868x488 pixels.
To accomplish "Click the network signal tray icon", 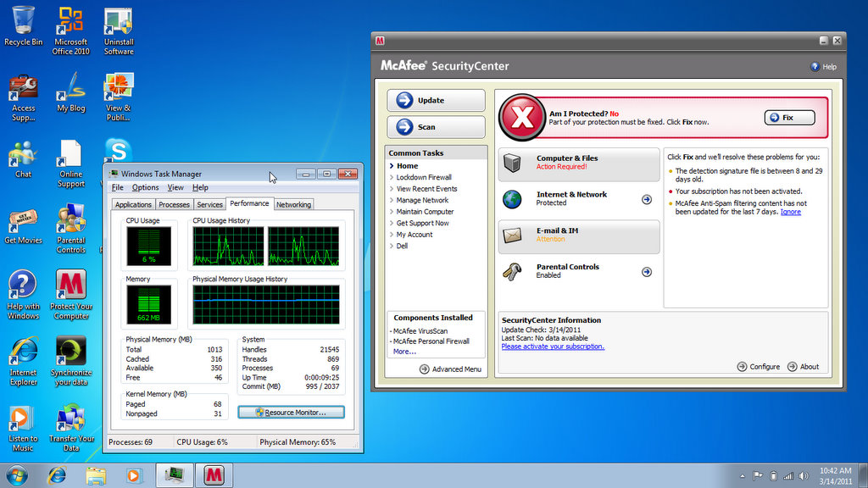I will coord(788,476).
